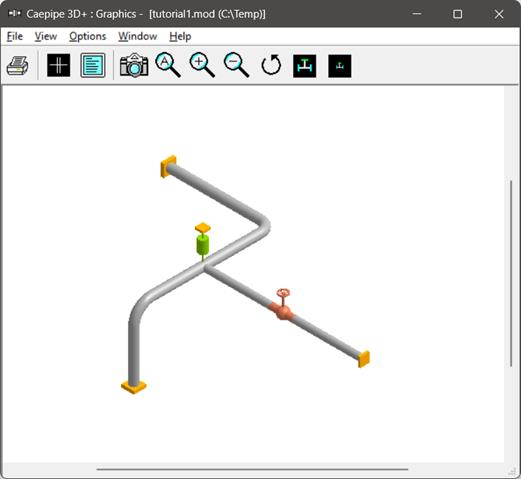Open the File menu
521x479 pixels.
(15, 36)
